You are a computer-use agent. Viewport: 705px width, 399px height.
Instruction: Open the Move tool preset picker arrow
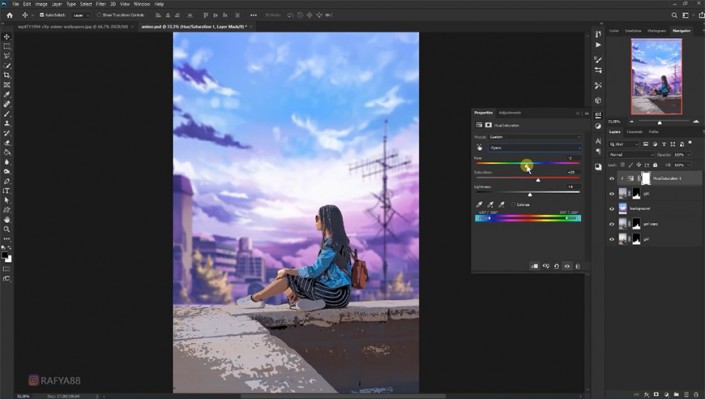[x=32, y=15]
